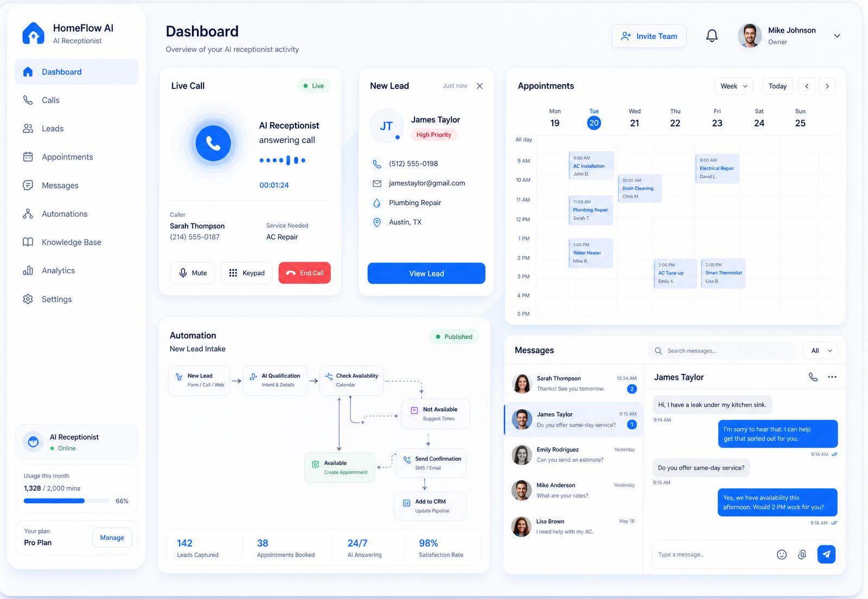The height and width of the screenshot is (599, 868).
Task: Mute the live call
Action: pos(192,273)
